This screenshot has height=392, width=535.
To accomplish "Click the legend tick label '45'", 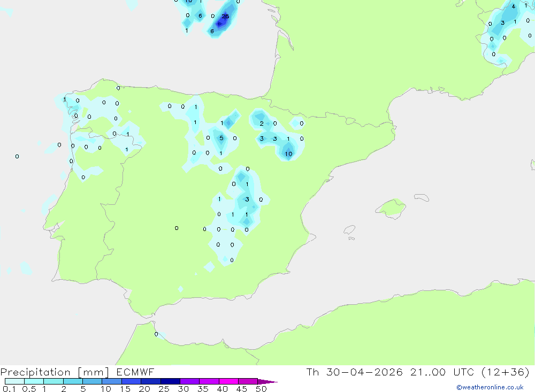I will point(242,389).
